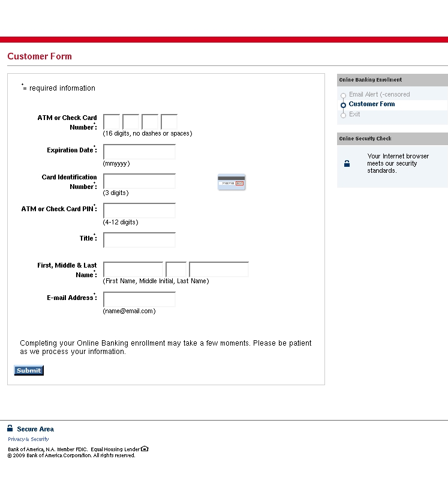Focus the fourth card number box

(169, 122)
